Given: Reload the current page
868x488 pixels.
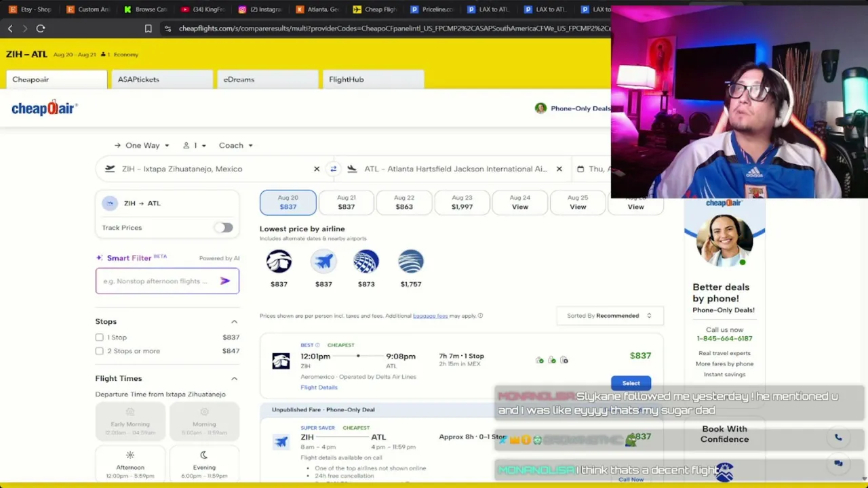Looking at the screenshot, I should tap(41, 28).
